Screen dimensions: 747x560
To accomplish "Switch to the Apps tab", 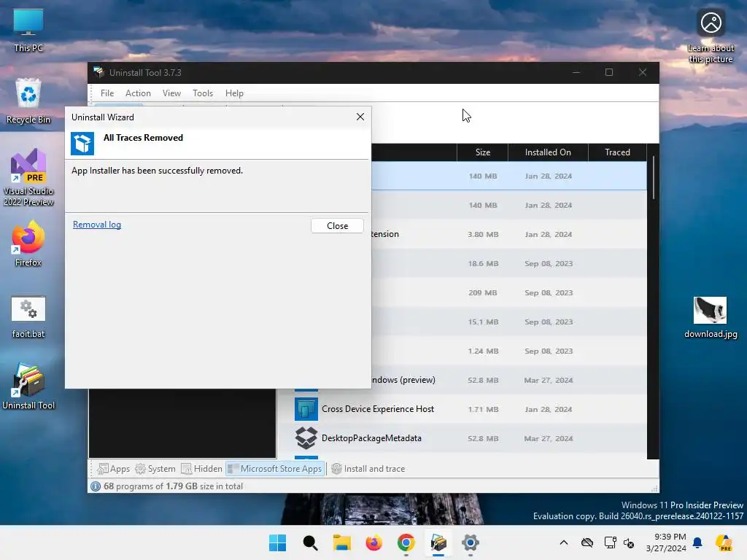I will pyautogui.click(x=113, y=469).
